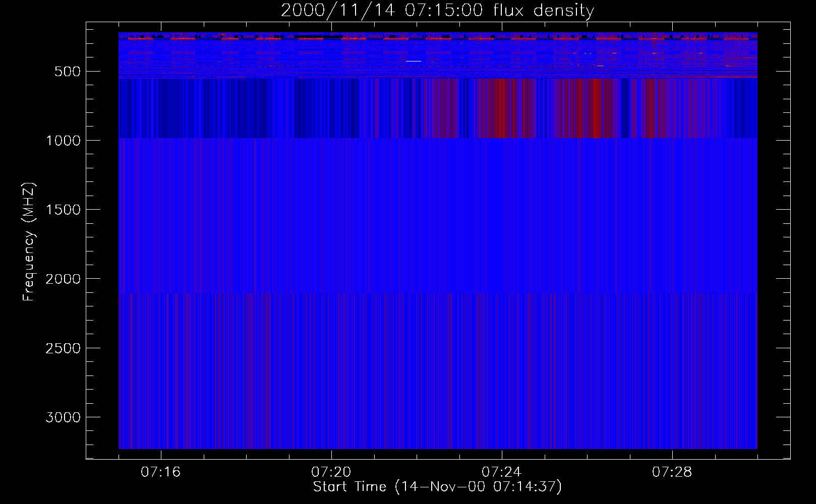The image size is (816, 504).
Task: Click the 07:28 time tick label
Action: click(672, 472)
